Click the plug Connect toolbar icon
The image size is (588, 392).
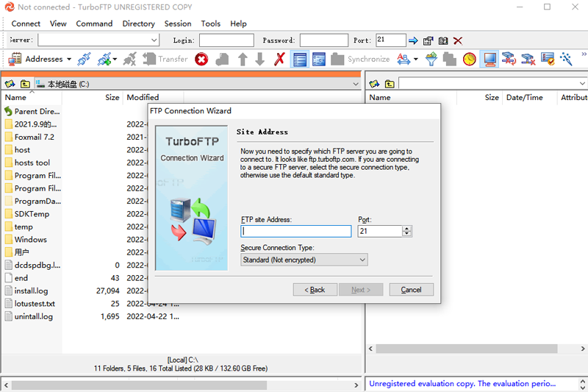click(x=84, y=60)
